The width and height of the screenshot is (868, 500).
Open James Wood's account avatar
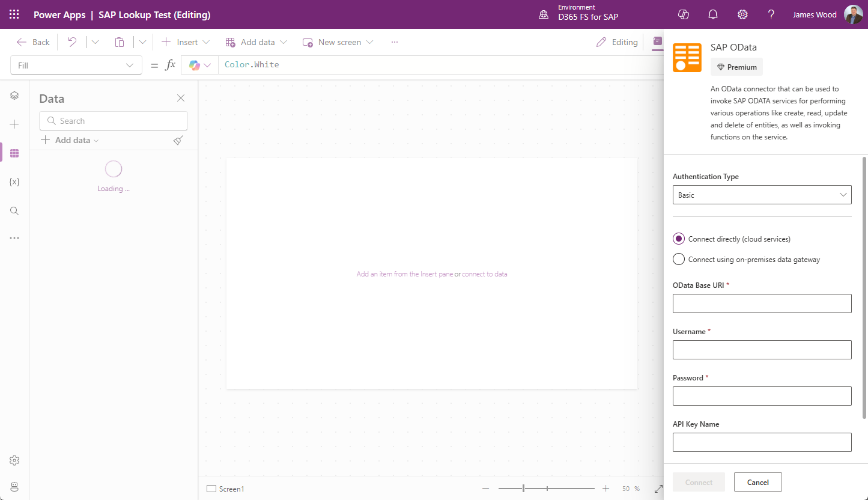tap(853, 14)
